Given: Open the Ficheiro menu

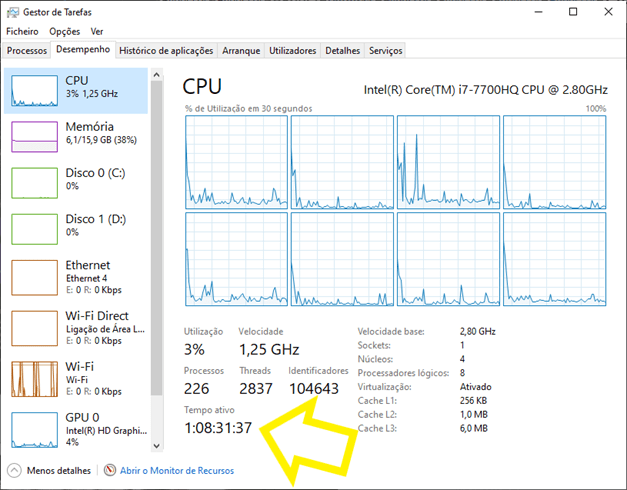Looking at the screenshot, I should pos(23,31).
